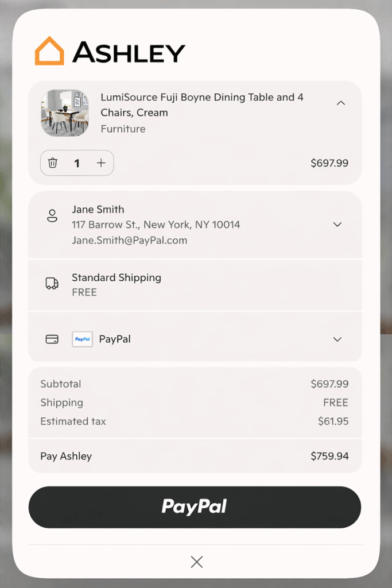Image resolution: width=392 pixels, height=588 pixels.
Task: Expand the PayPal payment method options
Action: click(337, 339)
